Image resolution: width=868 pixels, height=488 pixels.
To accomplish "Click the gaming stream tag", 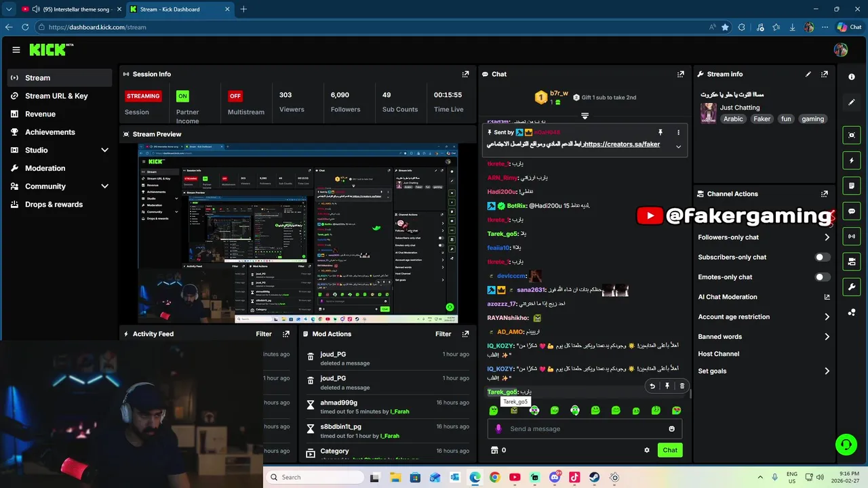I will (812, 119).
